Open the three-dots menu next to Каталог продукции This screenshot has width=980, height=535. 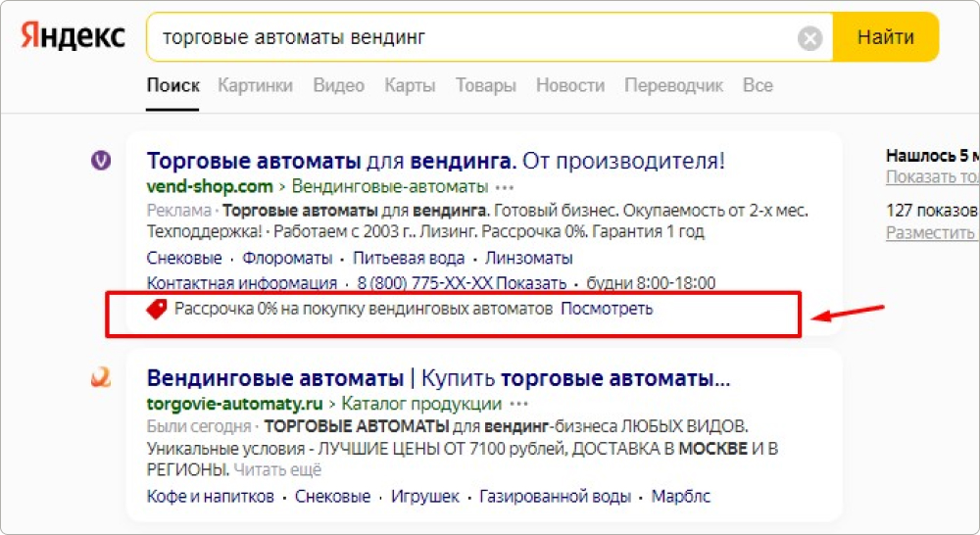click(518, 405)
